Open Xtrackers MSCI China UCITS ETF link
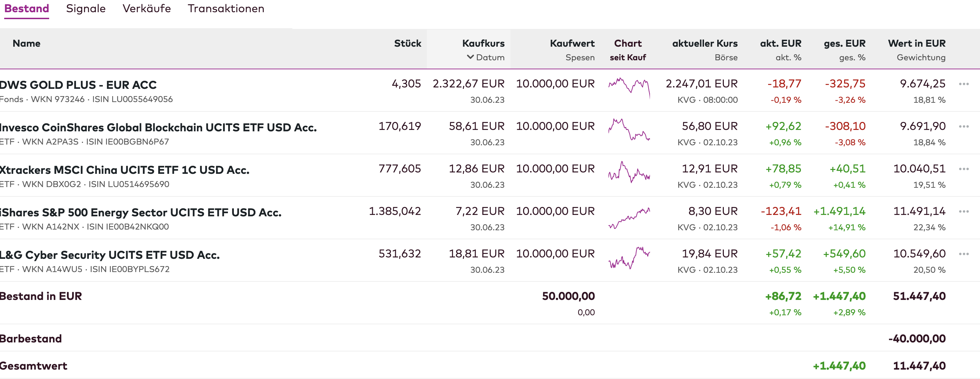Viewport: 980px width, 379px height. tap(124, 170)
